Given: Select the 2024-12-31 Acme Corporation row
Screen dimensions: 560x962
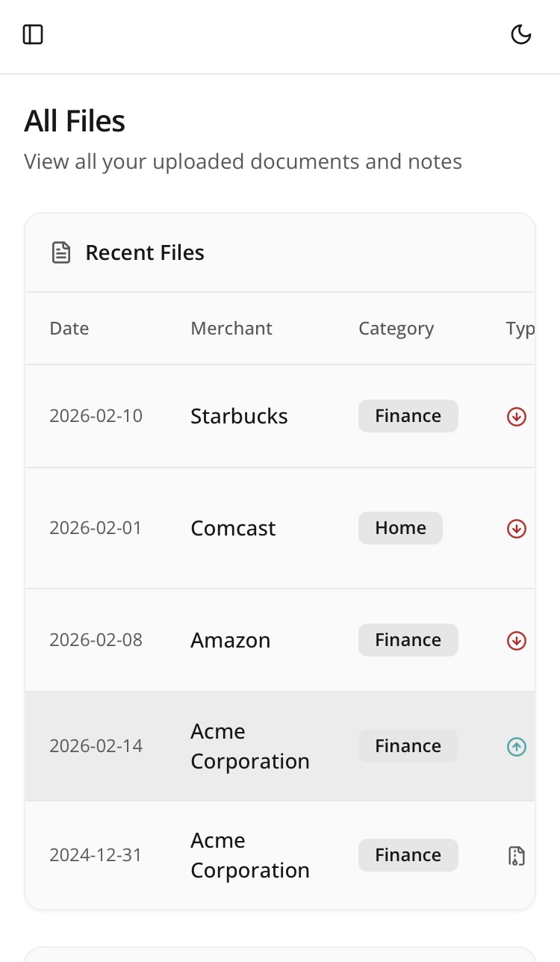Looking at the screenshot, I should pos(249,855).
